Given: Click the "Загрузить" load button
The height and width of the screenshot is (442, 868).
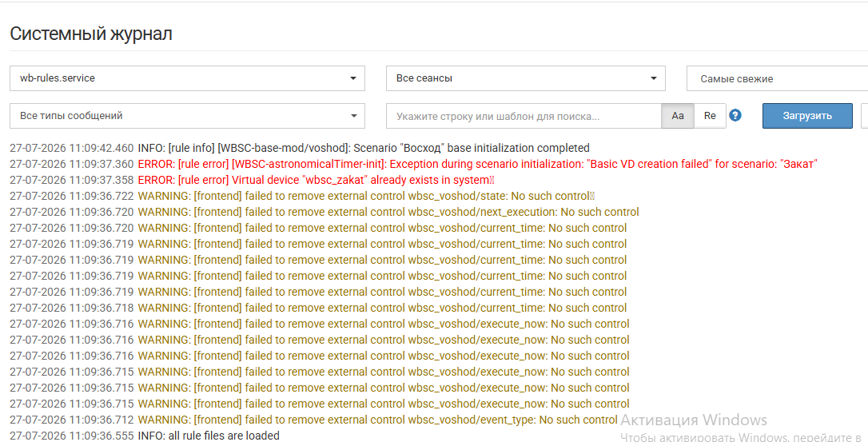Looking at the screenshot, I should click(x=807, y=116).
